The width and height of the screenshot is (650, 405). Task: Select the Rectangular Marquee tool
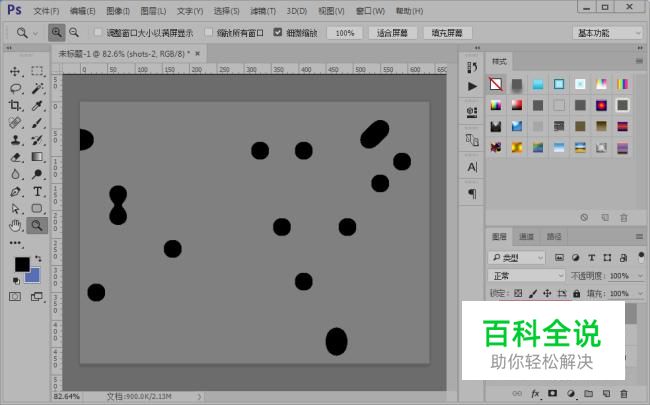[37, 71]
